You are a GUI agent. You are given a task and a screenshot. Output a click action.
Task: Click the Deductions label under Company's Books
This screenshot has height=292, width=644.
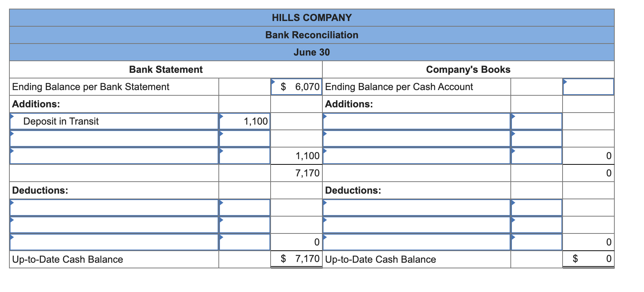pos(353,190)
